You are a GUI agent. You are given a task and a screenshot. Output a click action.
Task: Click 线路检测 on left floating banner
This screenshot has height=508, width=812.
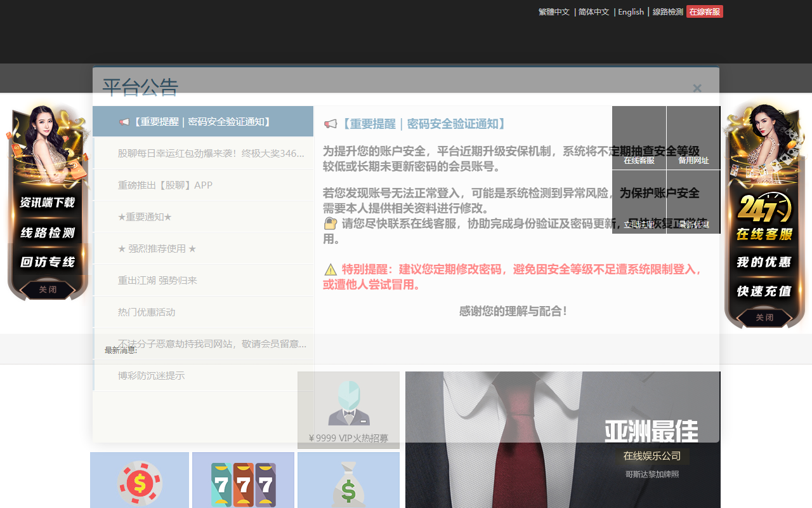tap(48, 232)
